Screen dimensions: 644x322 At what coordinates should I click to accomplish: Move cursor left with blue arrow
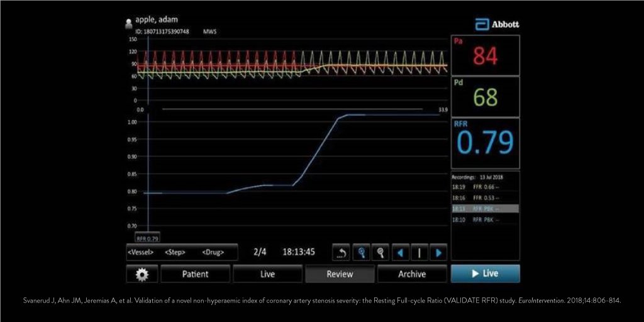401,252
